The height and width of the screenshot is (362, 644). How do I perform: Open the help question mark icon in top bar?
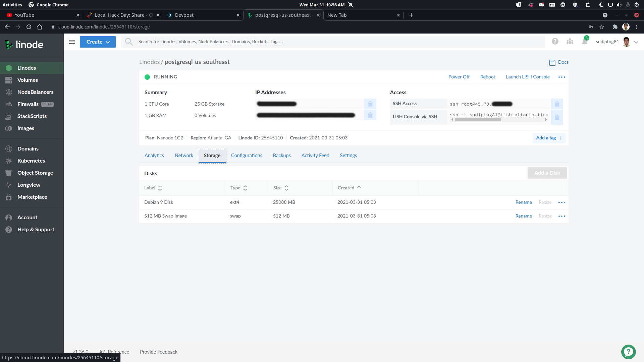tap(555, 42)
